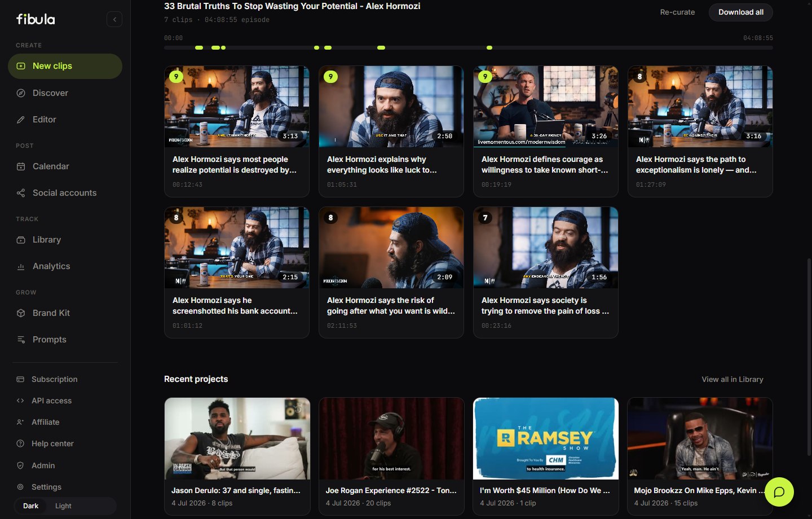Screen dimensions: 812x519
Task: Collapse the sidebar with chevron button
Action: [x=114, y=20]
